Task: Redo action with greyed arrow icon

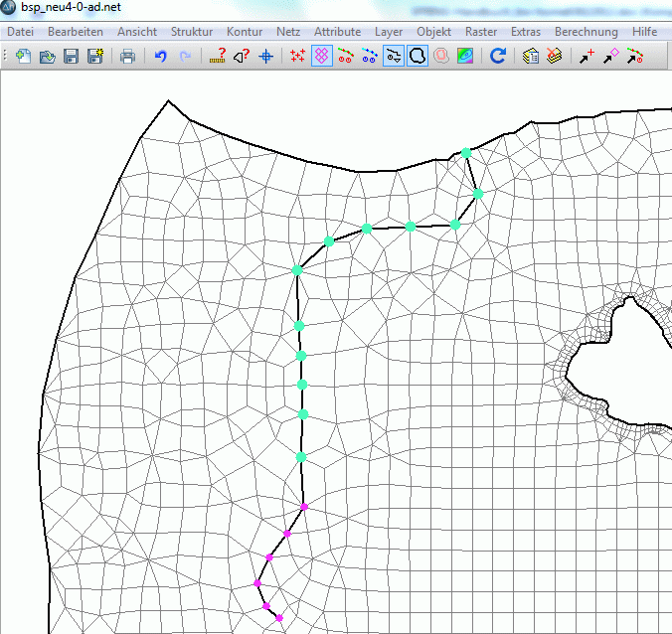Action: pos(185,56)
